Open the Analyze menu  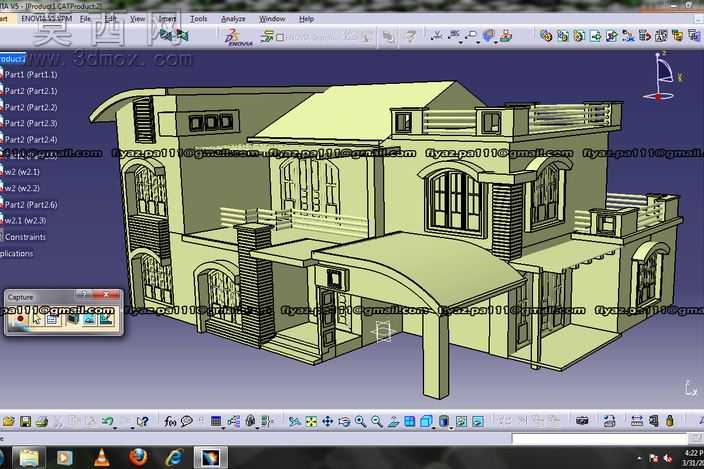[233, 19]
